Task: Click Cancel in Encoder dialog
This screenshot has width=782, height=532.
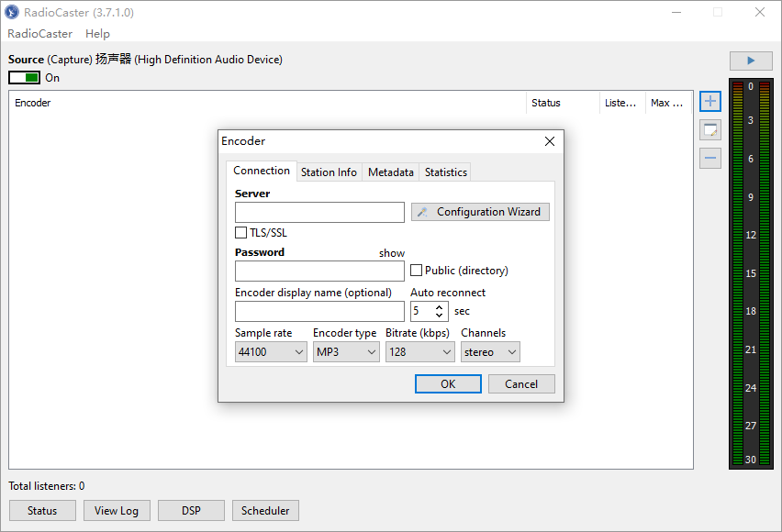Action: [521, 384]
